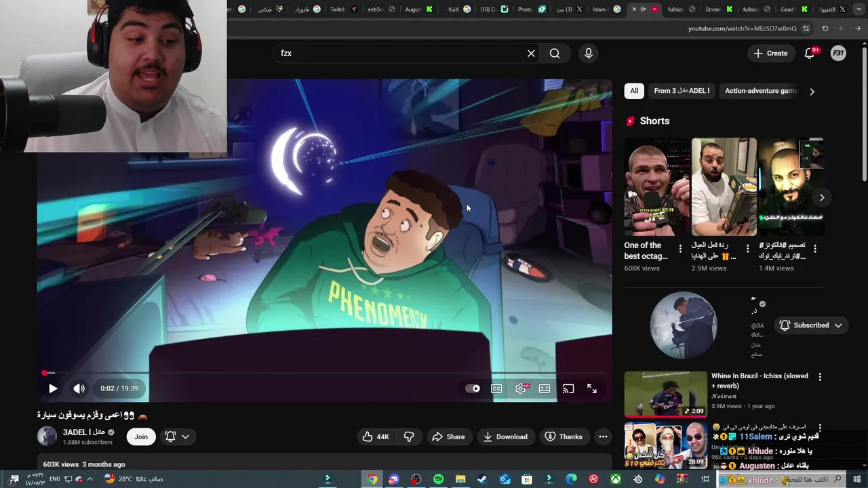Open the Whine In Brazil video thumbnail
This screenshot has height=488, width=868.
665,394
